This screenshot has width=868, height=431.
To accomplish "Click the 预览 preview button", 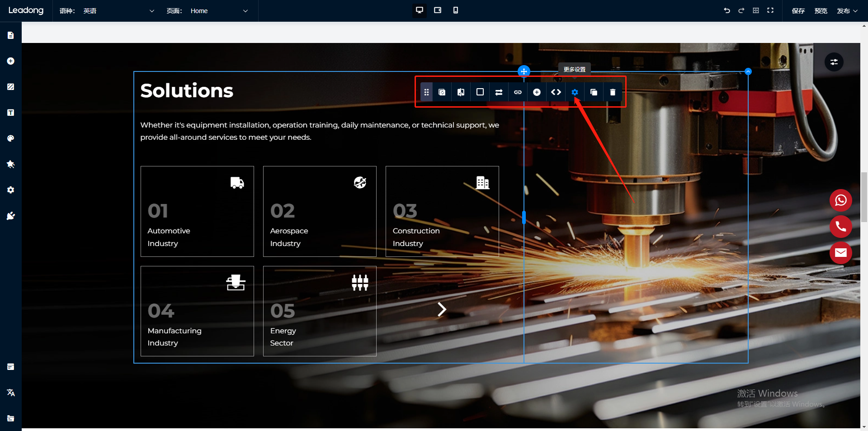I will 821,11.
